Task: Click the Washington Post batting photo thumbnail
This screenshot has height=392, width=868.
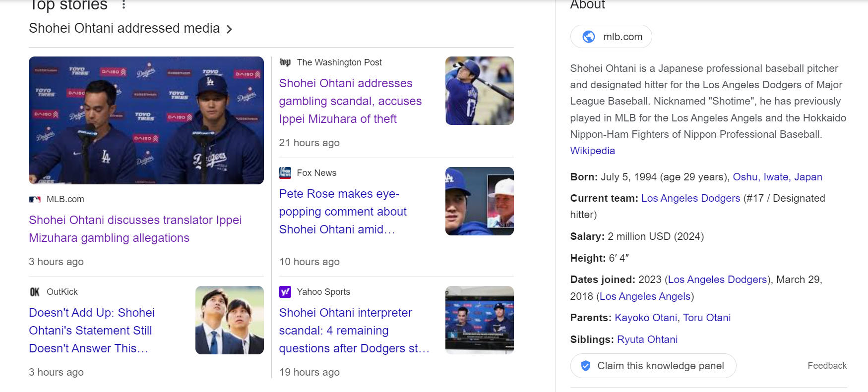Action: tap(480, 91)
